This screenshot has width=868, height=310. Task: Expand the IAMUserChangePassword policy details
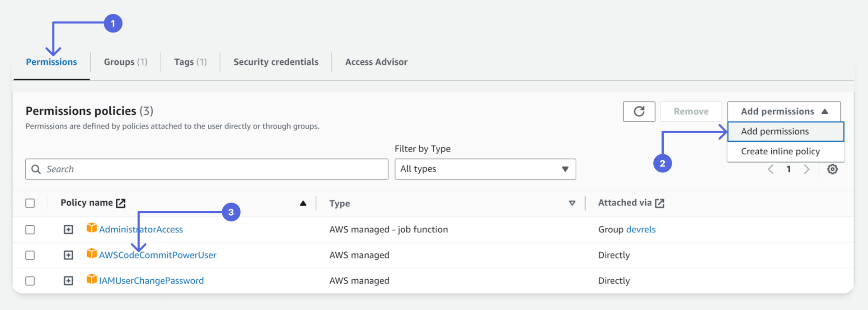68,281
